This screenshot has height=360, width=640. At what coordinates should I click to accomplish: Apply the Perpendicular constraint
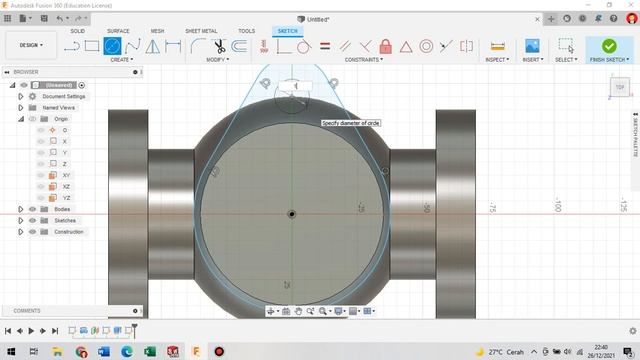[x=365, y=46]
